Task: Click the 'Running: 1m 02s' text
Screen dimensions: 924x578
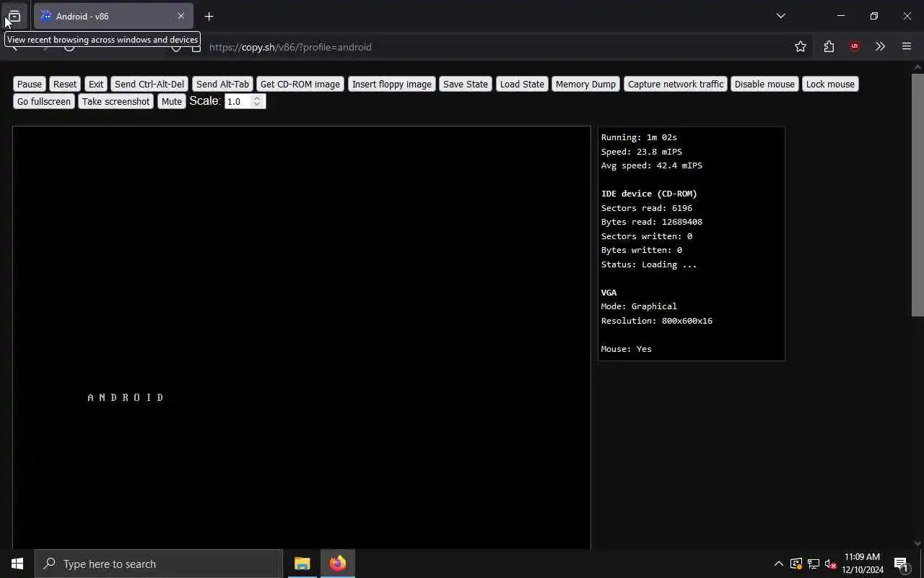Action: point(639,137)
